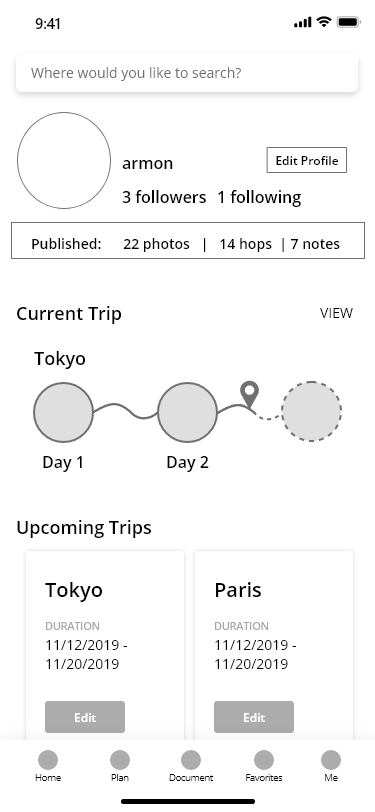Open VIEW for Current Trip

336,313
